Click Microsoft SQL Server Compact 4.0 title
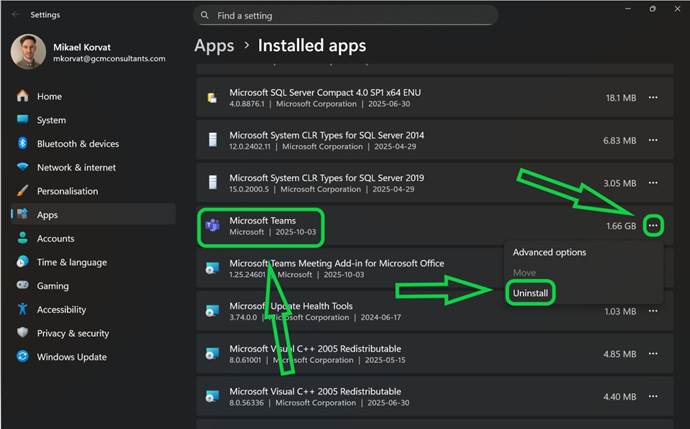690x429 pixels. click(x=325, y=92)
